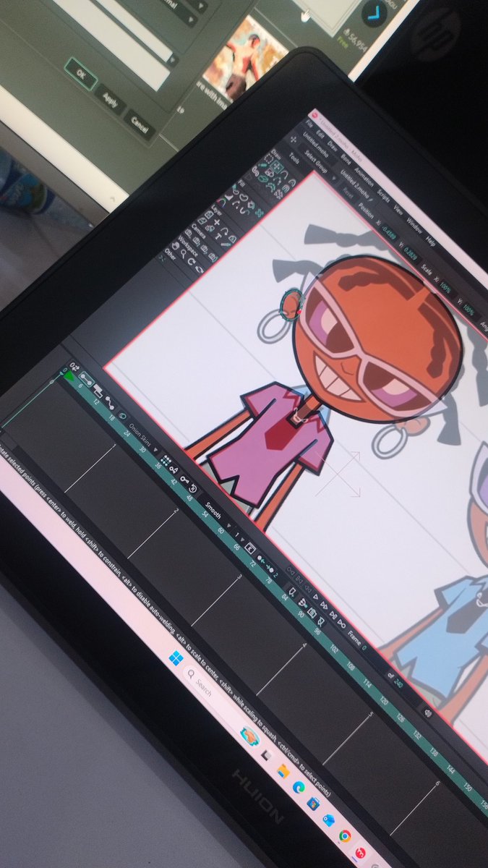Image resolution: width=488 pixels, height=868 pixels.
Task: Open the Scripts menu
Action: pos(384,195)
